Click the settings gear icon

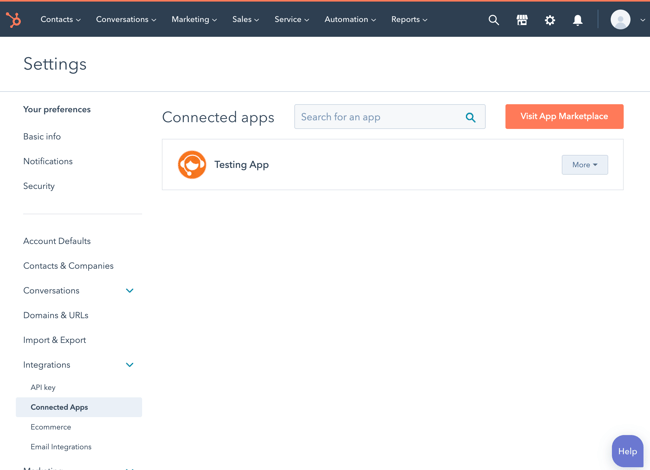(x=549, y=20)
